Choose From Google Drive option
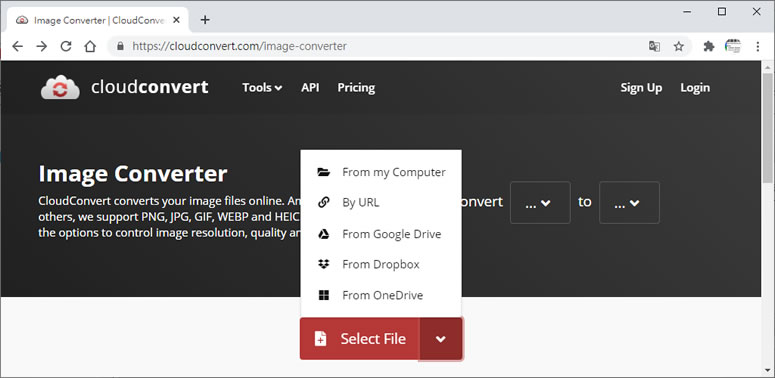Image resolution: width=775 pixels, height=378 pixels. tap(381, 234)
